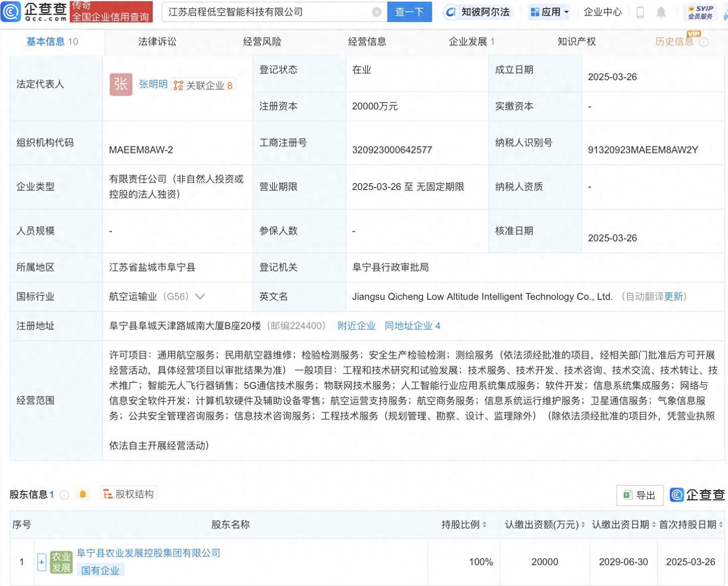728x586 pixels.
Task: Switch to the 知识产权 tab
Action: tap(576, 41)
